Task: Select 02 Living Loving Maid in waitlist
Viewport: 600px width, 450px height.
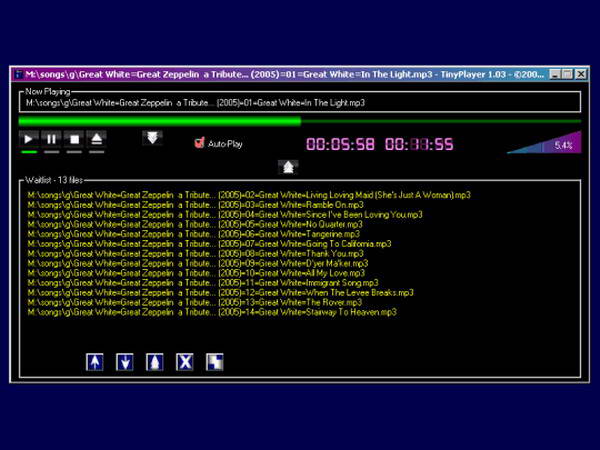Action: 249,195
